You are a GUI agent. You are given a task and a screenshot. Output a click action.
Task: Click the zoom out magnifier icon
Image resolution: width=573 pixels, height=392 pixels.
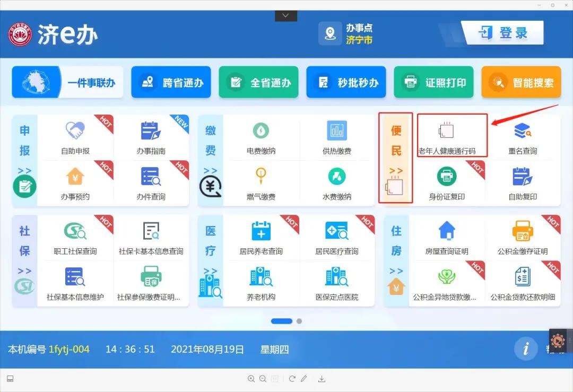point(263,379)
